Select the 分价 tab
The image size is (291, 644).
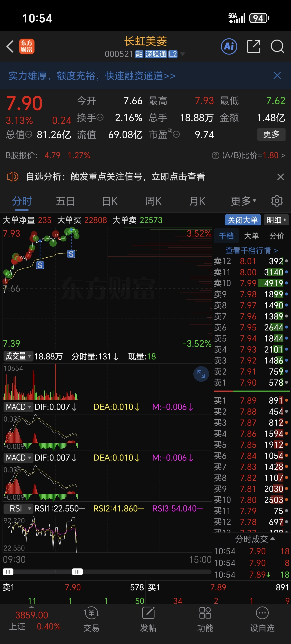coord(277,236)
